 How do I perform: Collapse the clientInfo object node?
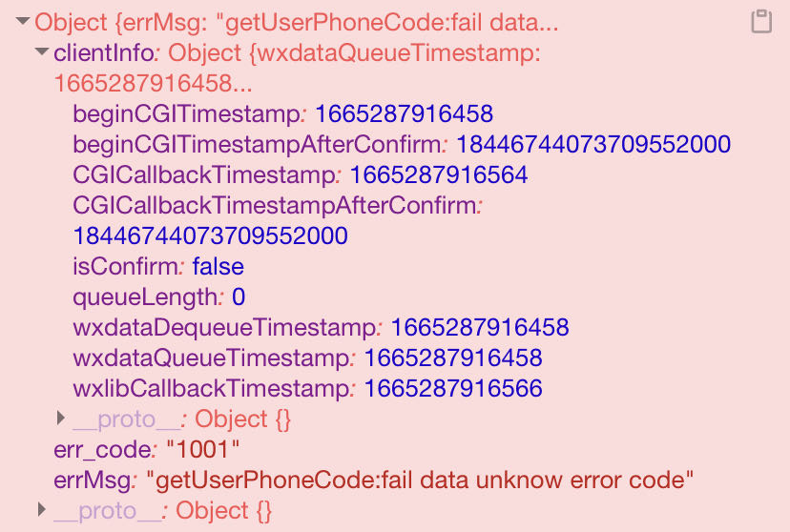click(x=42, y=51)
